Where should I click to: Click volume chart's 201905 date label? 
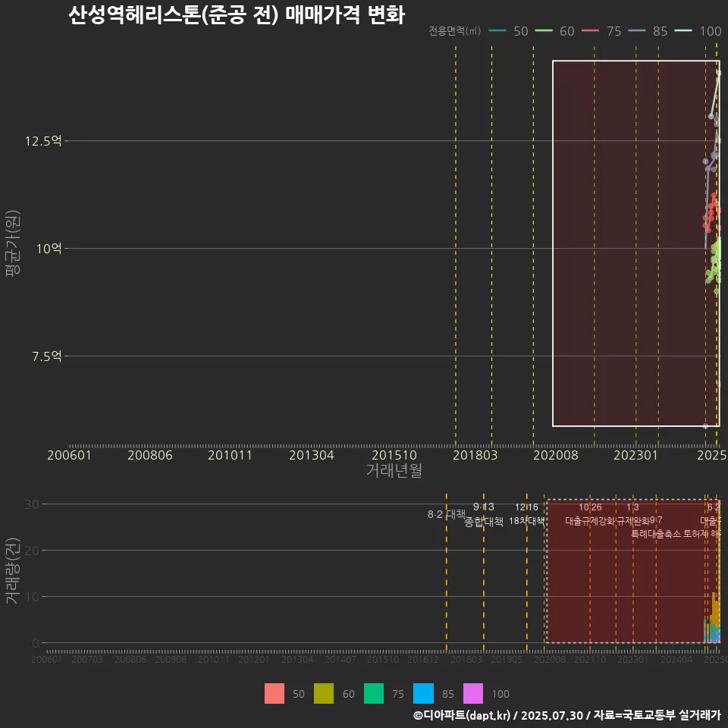(x=507, y=659)
